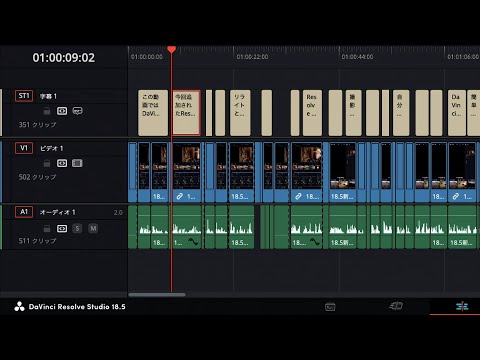Select the A1 track destination button
This screenshot has width=480, height=360.
pos(24,212)
